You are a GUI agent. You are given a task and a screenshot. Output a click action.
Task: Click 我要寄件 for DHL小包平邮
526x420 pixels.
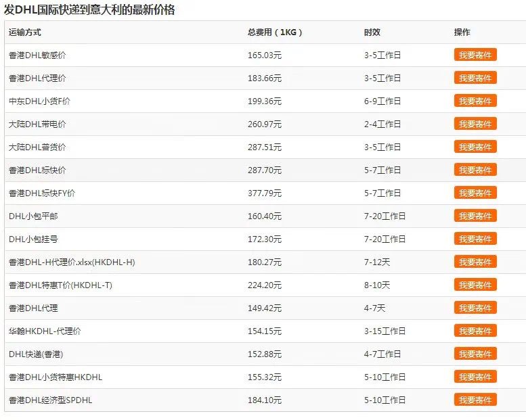click(x=475, y=216)
